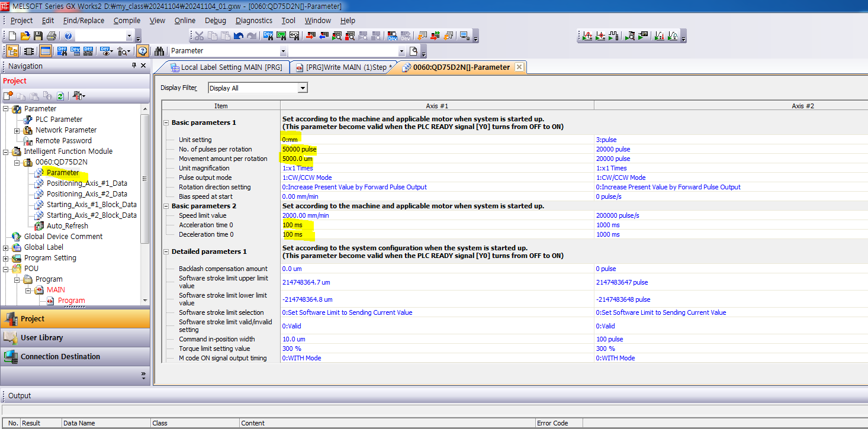Open the Parameter search combo box dropdown
The height and width of the screenshot is (429, 868).
(282, 51)
